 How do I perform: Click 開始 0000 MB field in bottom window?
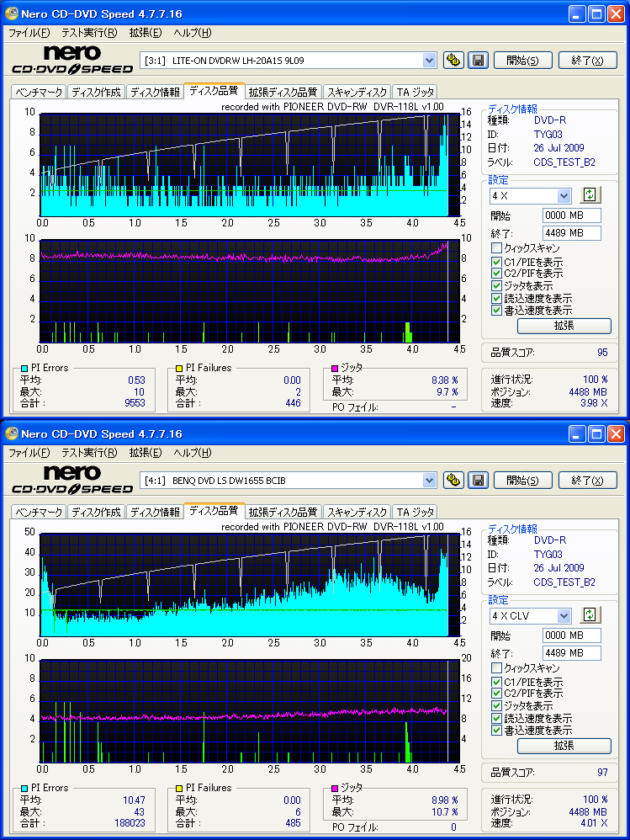[572, 635]
